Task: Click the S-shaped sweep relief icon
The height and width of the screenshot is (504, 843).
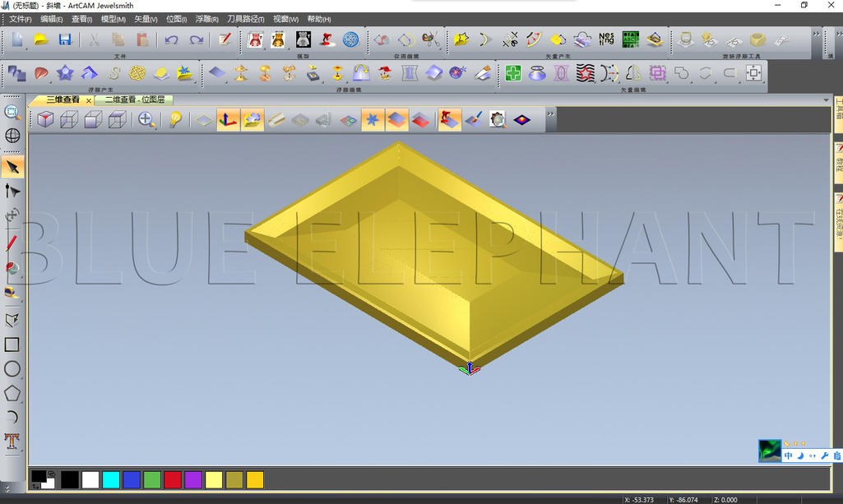Action: (113, 73)
